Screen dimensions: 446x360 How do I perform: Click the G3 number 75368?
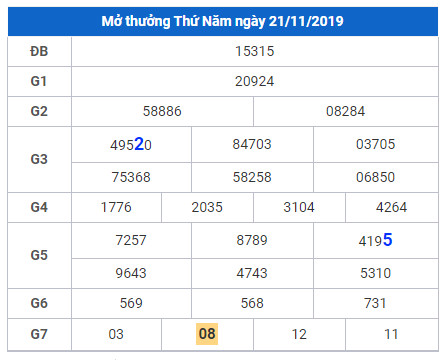click(131, 177)
